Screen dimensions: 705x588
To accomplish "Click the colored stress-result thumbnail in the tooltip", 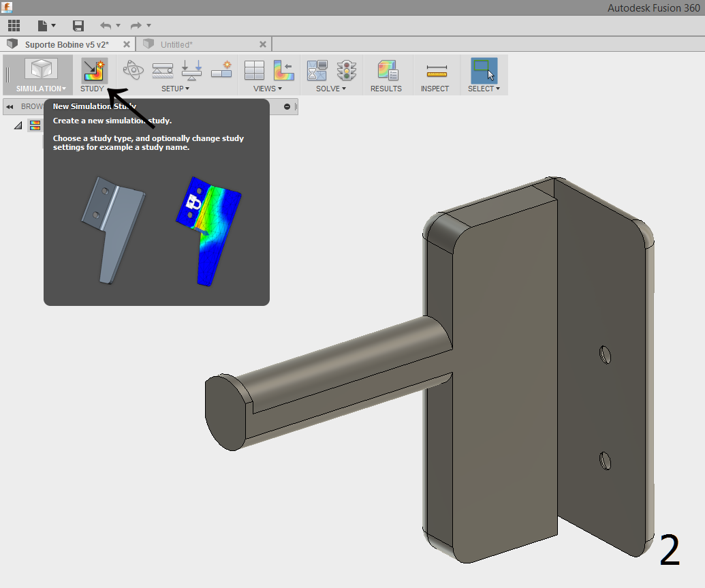I will click(x=209, y=232).
